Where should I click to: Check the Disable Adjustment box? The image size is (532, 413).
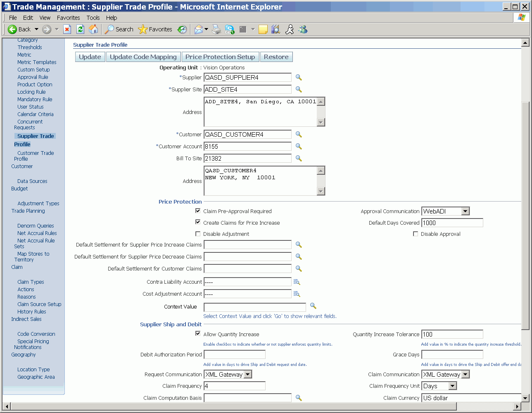point(198,234)
